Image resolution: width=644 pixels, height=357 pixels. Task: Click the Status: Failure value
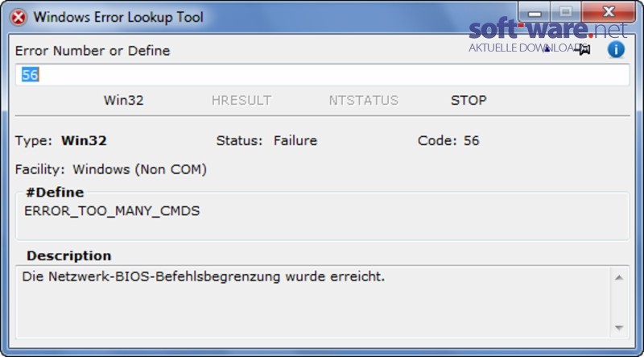(x=295, y=141)
